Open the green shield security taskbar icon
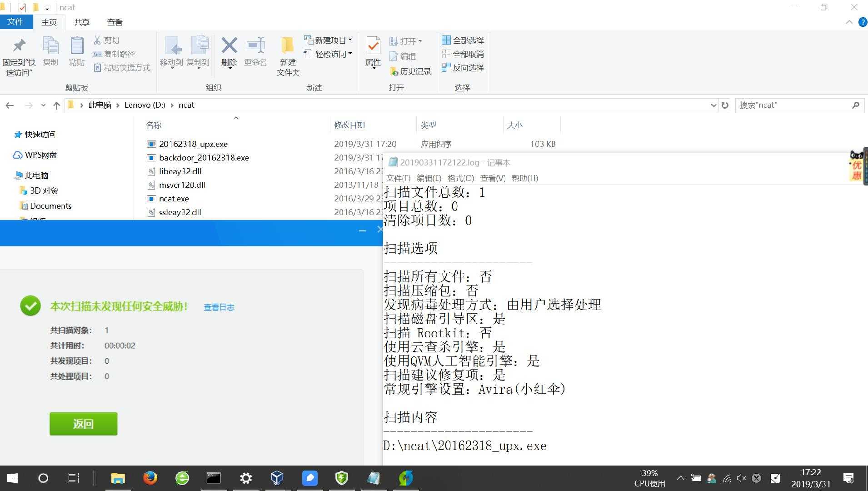868x491 pixels. click(x=341, y=478)
